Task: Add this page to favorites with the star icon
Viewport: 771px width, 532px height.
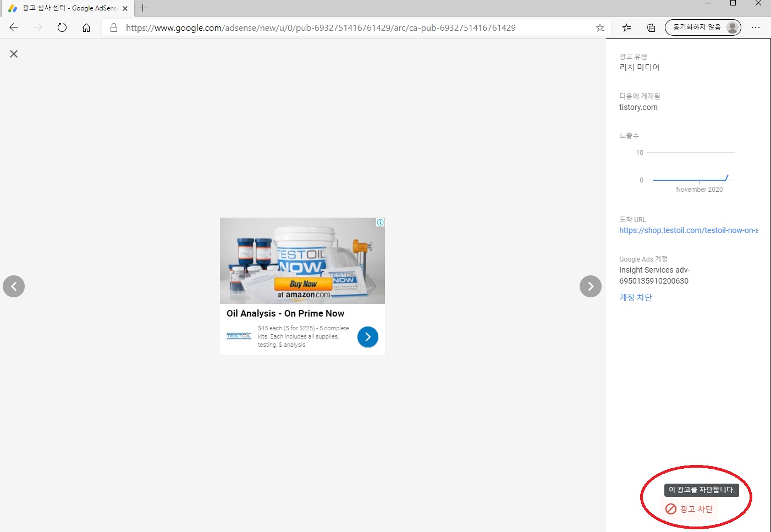Action: pos(600,27)
